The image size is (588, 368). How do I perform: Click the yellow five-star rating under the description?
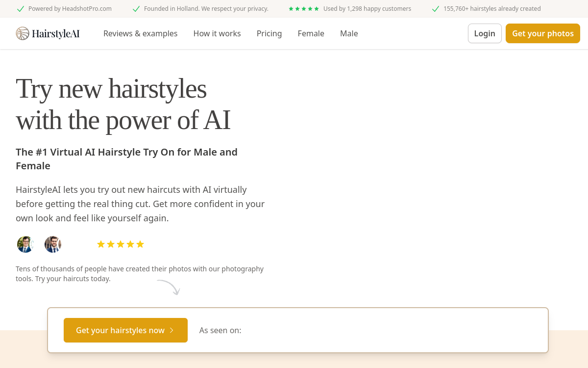(x=121, y=244)
